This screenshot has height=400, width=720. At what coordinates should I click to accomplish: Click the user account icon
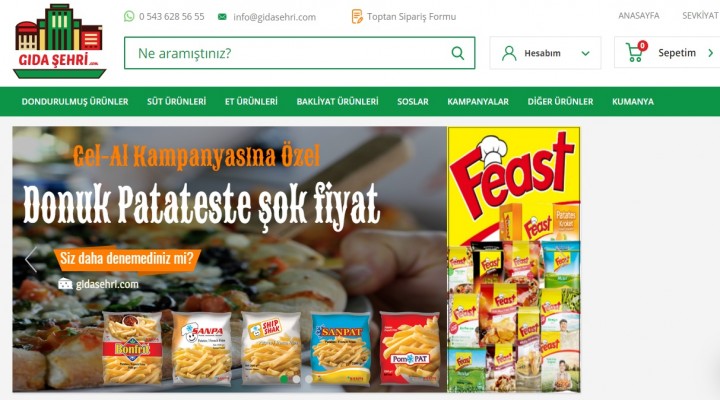point(509,53)
